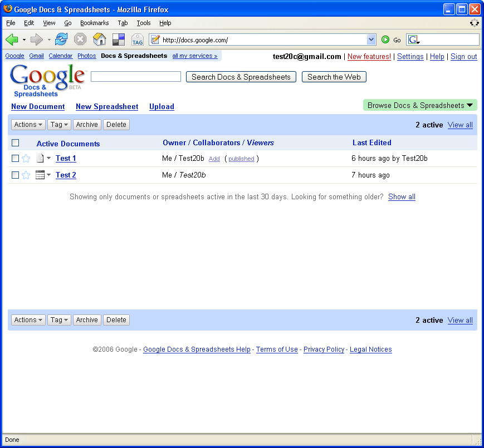Click the bottom Delete button

[x=116, y=320]
